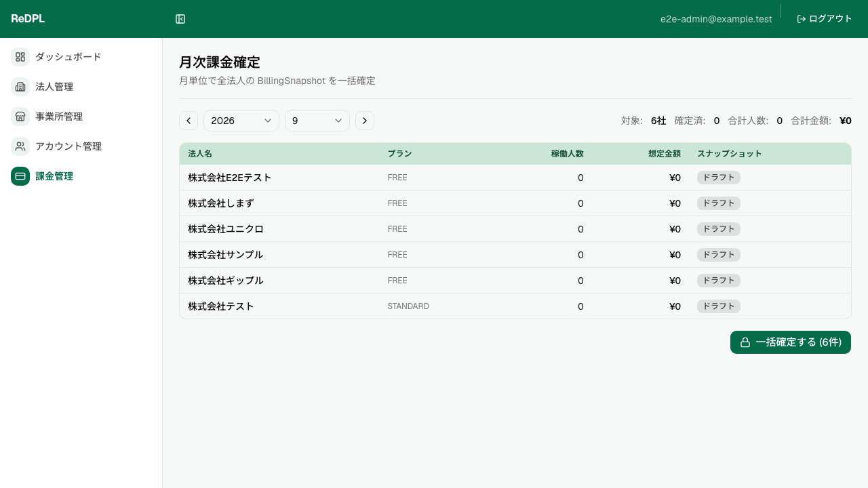Viewport: 868px width, 488px height.
Task: Go to previous month with left chevron
Action: coord(189,121)
